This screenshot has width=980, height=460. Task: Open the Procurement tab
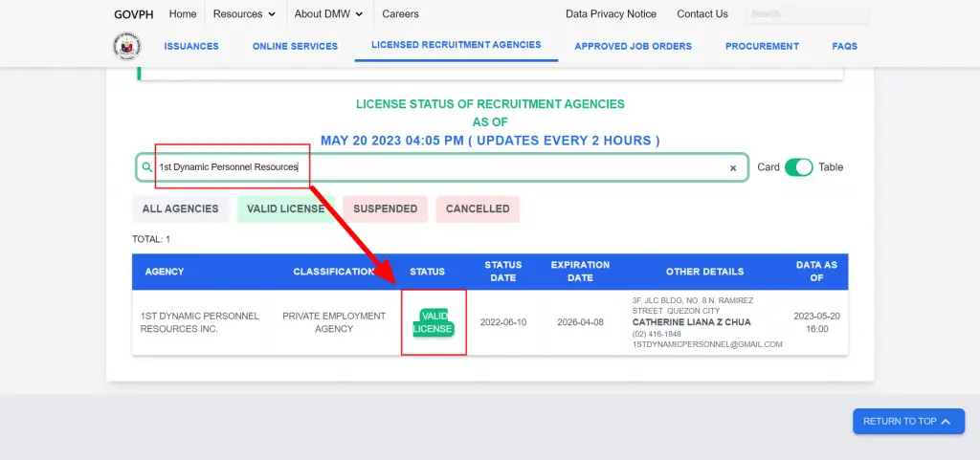point(762,46)
